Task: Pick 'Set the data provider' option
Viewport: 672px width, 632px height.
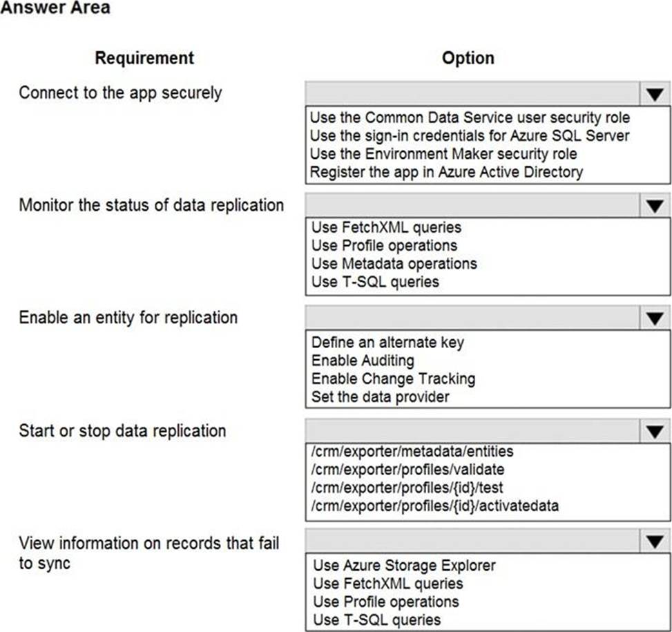Action: (x=380, y=397)
